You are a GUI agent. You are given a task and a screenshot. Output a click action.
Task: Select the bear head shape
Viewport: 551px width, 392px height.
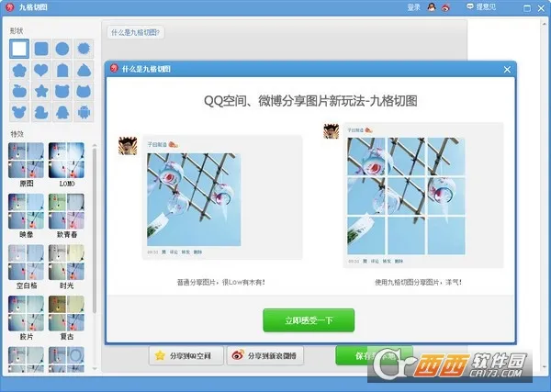(62, 91)
